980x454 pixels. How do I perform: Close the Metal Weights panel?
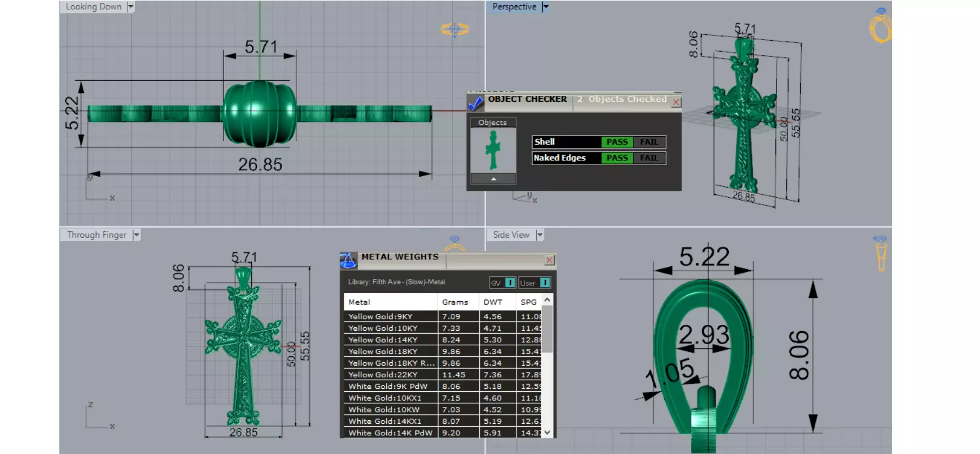pos(550,260)
